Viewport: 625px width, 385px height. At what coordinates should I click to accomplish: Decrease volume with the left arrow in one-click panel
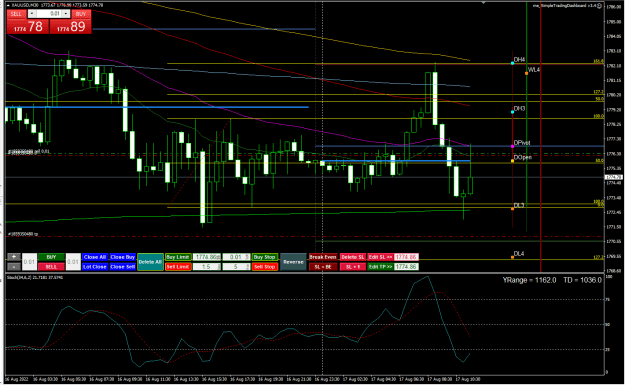pos(31,14)
